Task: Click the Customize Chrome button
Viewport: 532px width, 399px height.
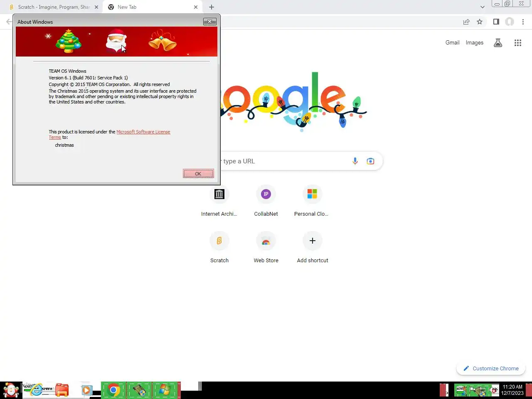Action: tap(491, 368)
